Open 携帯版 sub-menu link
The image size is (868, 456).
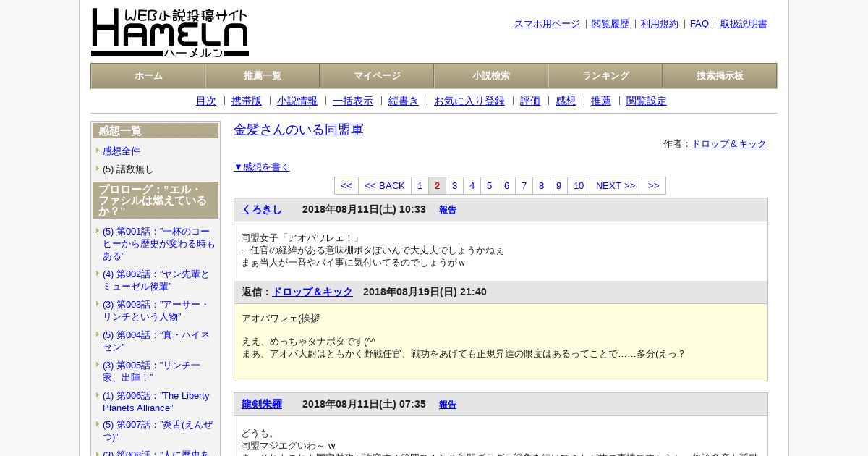[247, 101]
